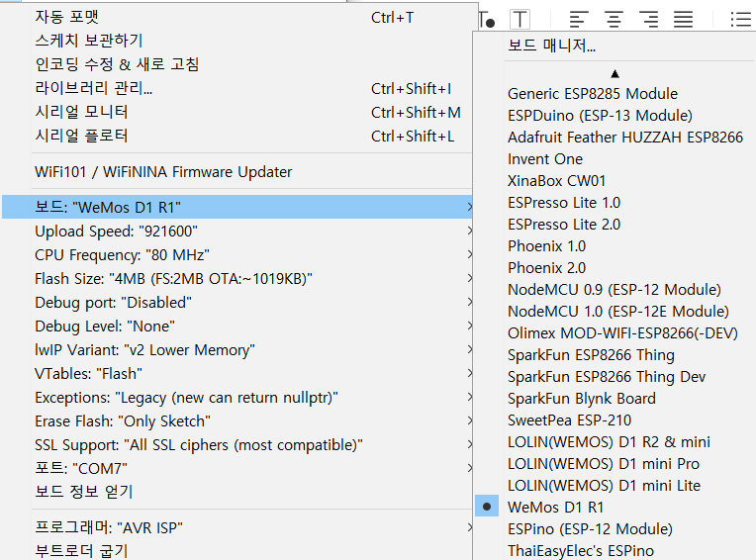Choose NodeMCU 0.9 (ESP-12 Module)
The width and height of the screenshot is (756, 560).
614,289
